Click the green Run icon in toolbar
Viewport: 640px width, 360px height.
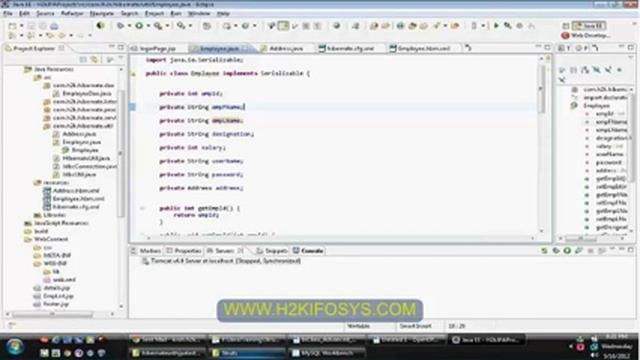(139, 26)
